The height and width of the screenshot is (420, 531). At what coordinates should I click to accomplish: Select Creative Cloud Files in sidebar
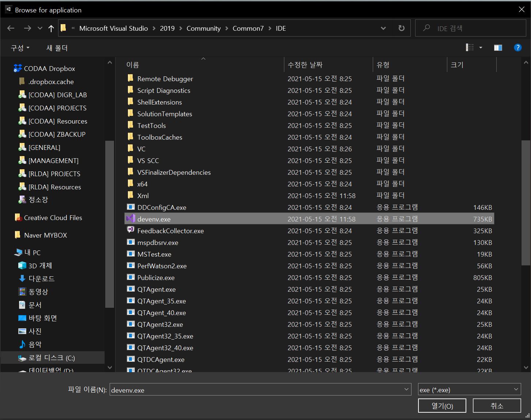[x=53, y=217]
